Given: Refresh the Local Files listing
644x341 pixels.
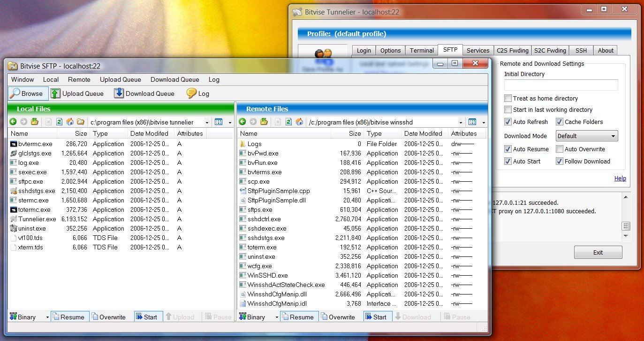Looking at the screenshot, I should coord(59,122).
